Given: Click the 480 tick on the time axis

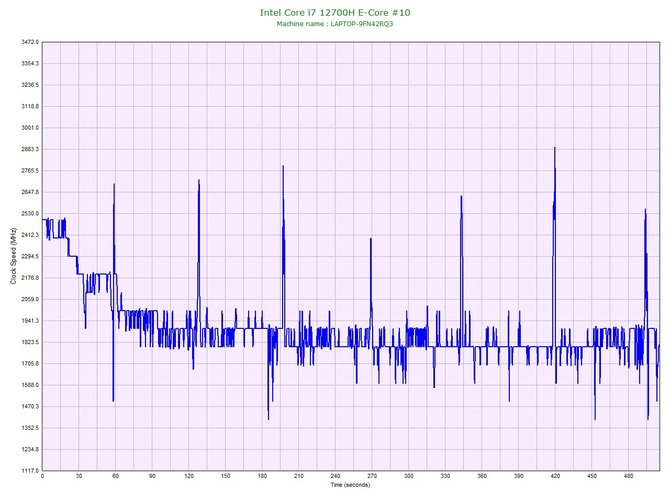Looking at the screenshot, I should pos(629,476).
